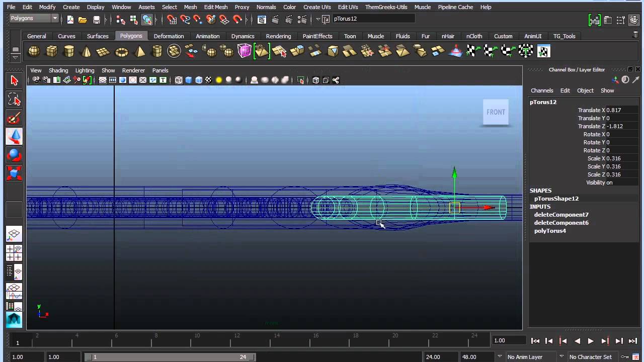Switch to four view layout

14,252
